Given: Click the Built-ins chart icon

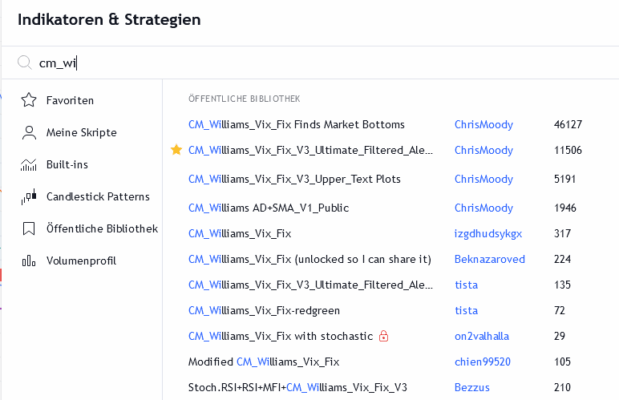Looking at the screenshot, I should click(x=26, y=164).
